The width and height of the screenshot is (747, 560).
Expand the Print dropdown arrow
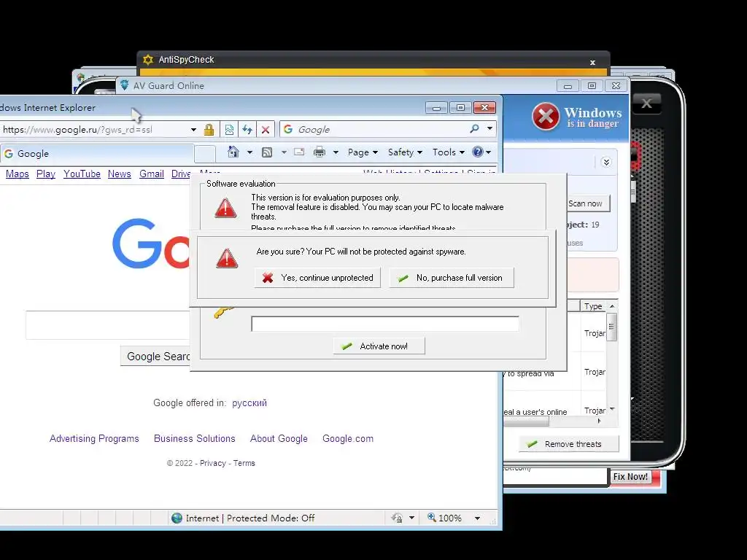(336, 152)
